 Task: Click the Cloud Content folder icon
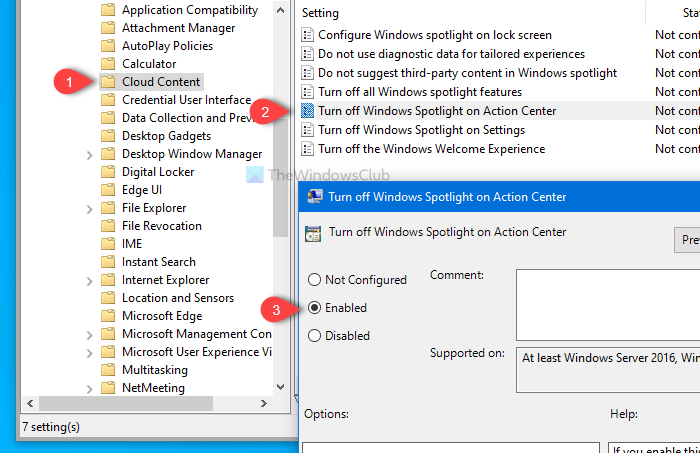coord(109,82)
